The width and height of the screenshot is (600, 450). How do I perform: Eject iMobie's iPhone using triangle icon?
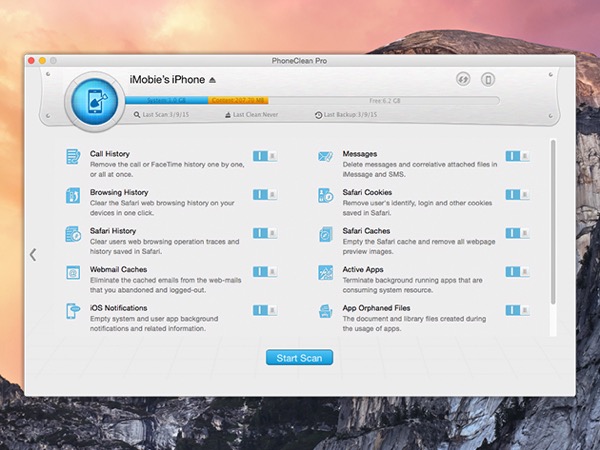[212, 80]
